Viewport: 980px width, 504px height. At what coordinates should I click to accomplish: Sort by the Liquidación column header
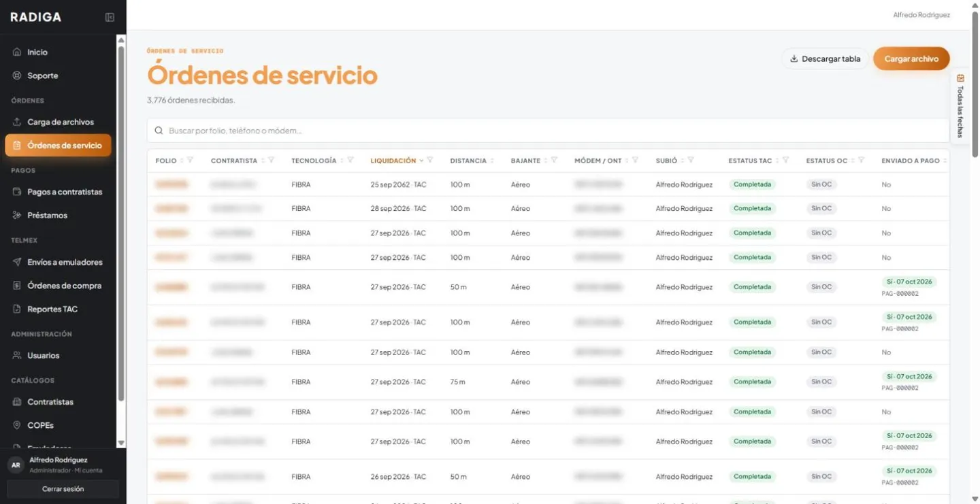[x=397, y=161]
